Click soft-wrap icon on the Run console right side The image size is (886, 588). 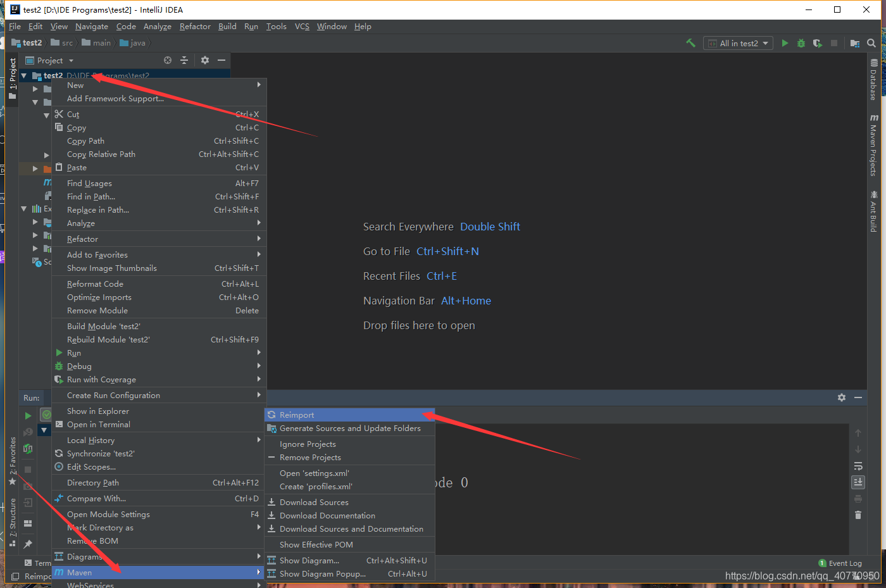[858, 466]
